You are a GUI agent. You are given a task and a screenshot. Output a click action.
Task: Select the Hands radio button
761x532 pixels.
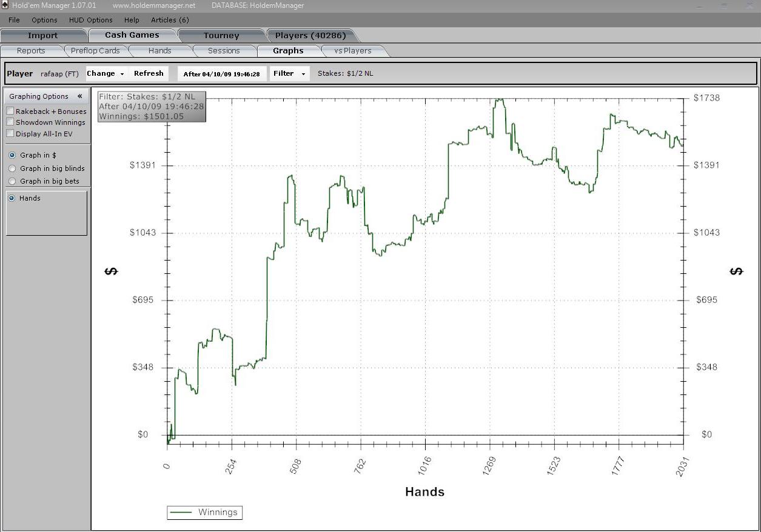(12, 198)
